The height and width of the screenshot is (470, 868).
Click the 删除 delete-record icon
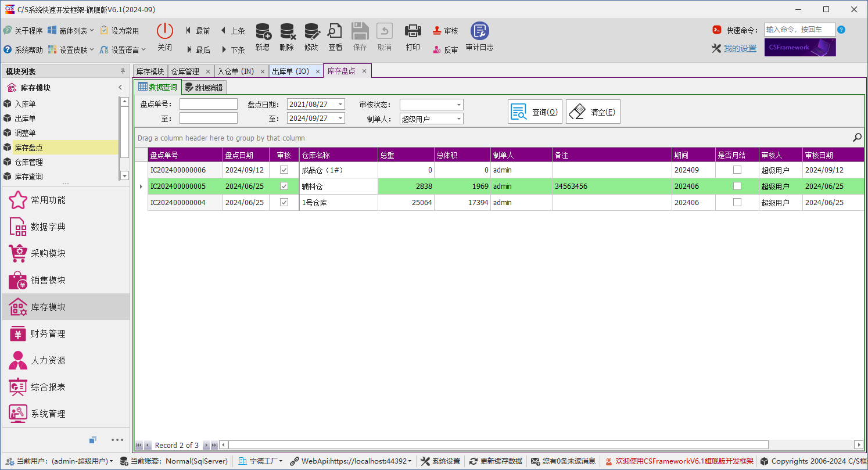287,31
